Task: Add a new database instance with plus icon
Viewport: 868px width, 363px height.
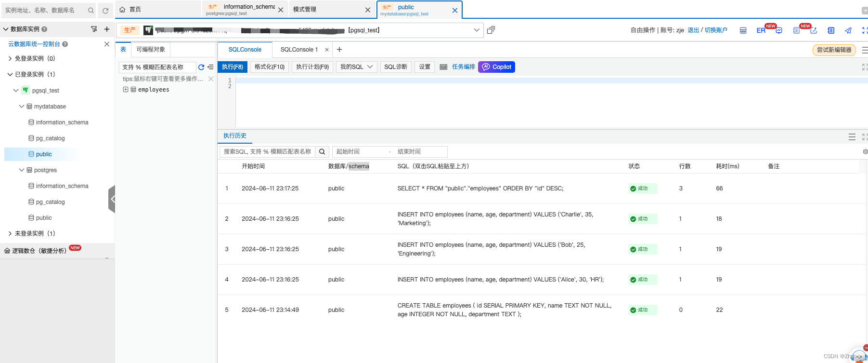Action: click(107, 29)
